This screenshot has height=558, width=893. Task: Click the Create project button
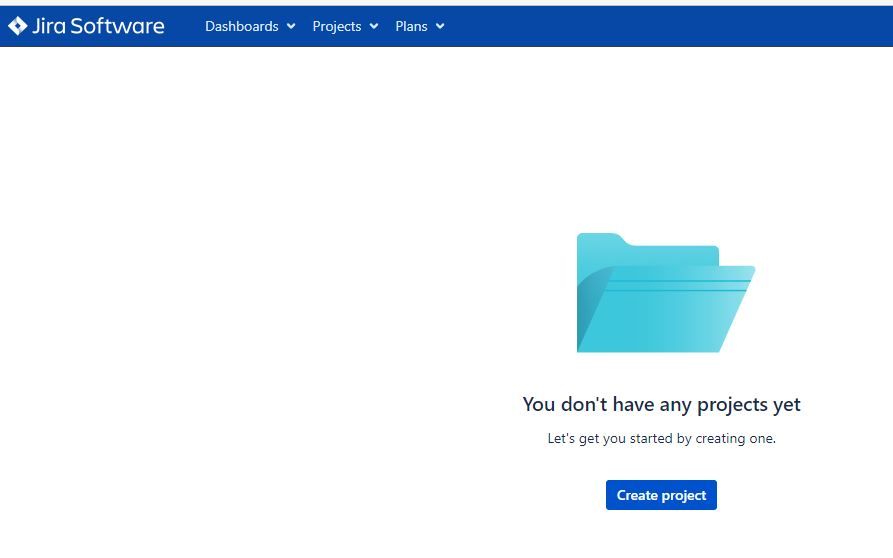click(661, 495)
